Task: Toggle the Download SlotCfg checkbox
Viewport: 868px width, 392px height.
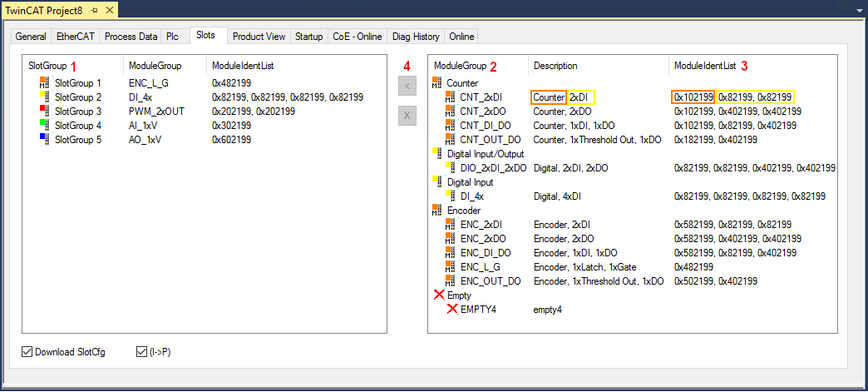Action: pyautogui.click(x=27, y=351)
